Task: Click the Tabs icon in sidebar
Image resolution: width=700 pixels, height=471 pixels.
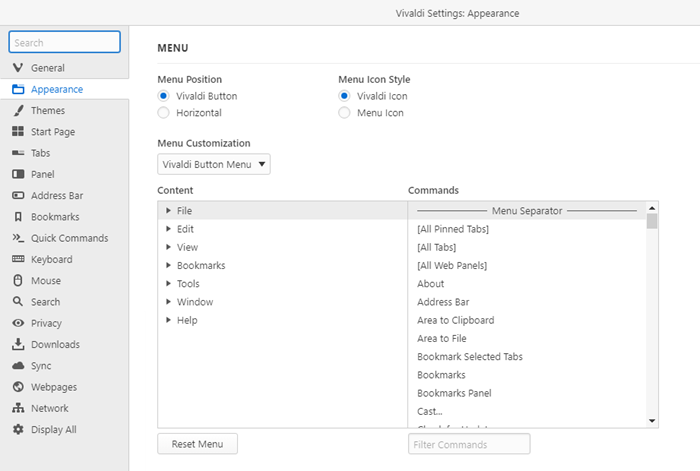Action: [18, 153]
